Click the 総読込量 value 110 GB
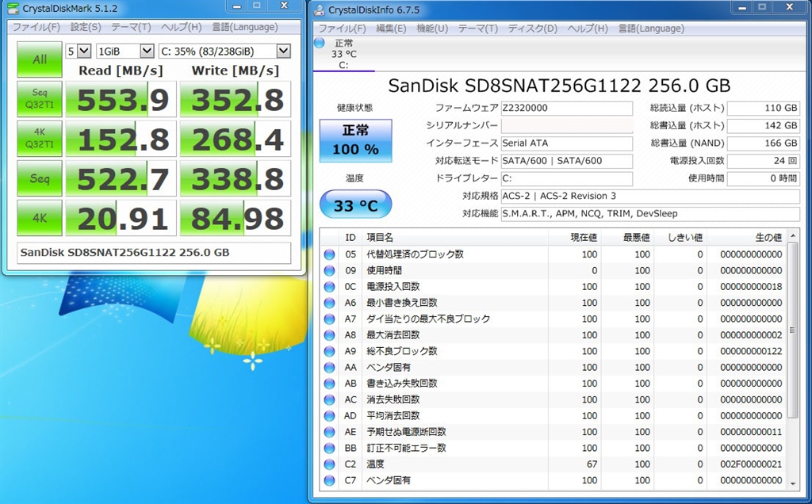The height and width of the screenshot is (504, 812). (x=764, y=108)
